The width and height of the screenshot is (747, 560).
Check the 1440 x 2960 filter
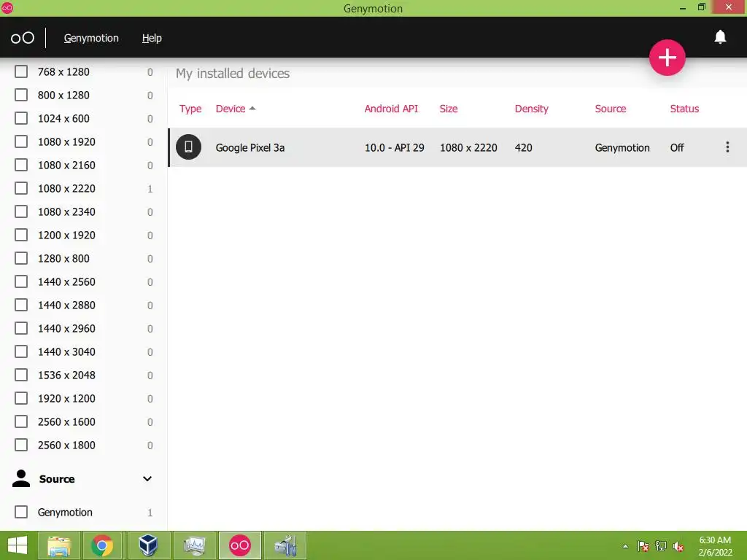coord(21,329)
